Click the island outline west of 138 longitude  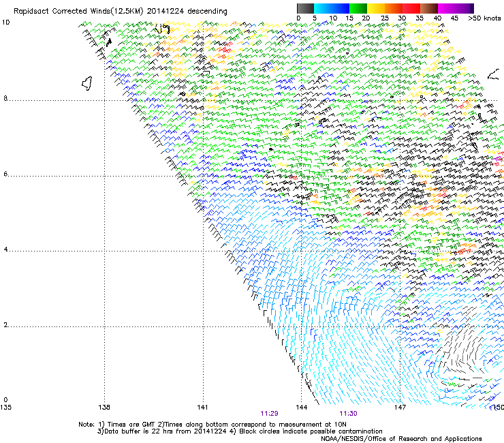(86, 83)
